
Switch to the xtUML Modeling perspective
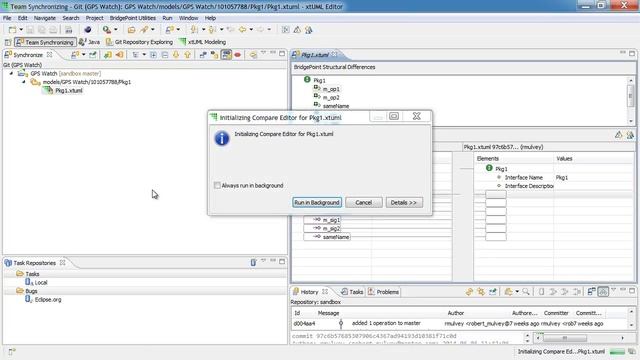(202, 42)
